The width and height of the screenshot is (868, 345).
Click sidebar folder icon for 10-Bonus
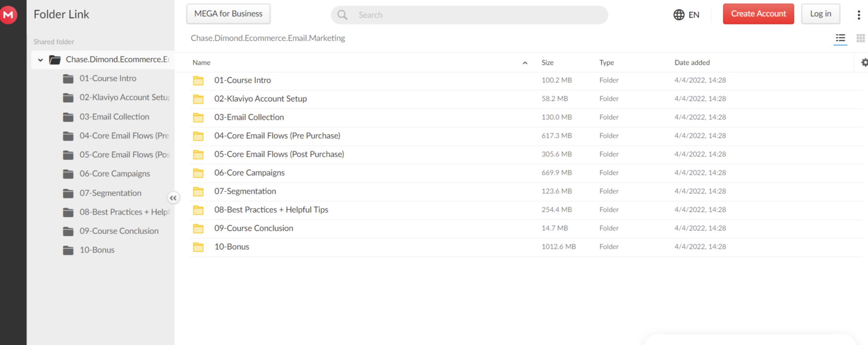pos(68,250)
